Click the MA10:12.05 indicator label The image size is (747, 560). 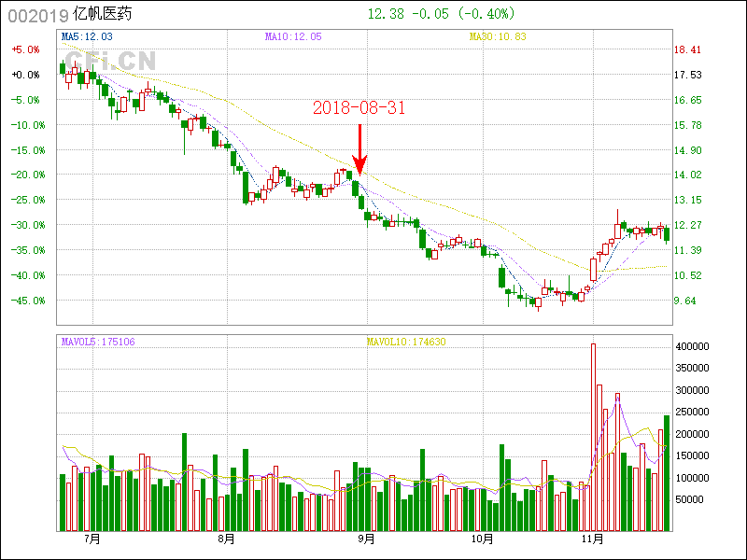click(x=293, y=36)
